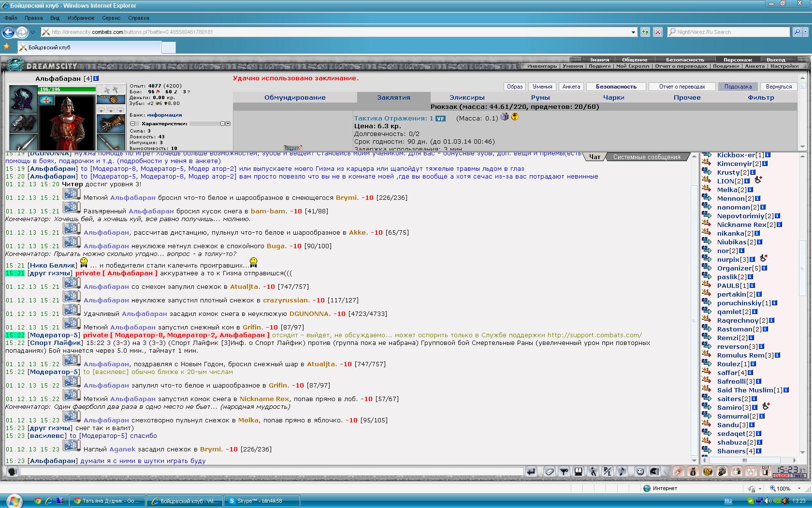The width and height of the screenshot is (812, 508).
Task: Click the IE refresh icon
Action: [645, 32]
